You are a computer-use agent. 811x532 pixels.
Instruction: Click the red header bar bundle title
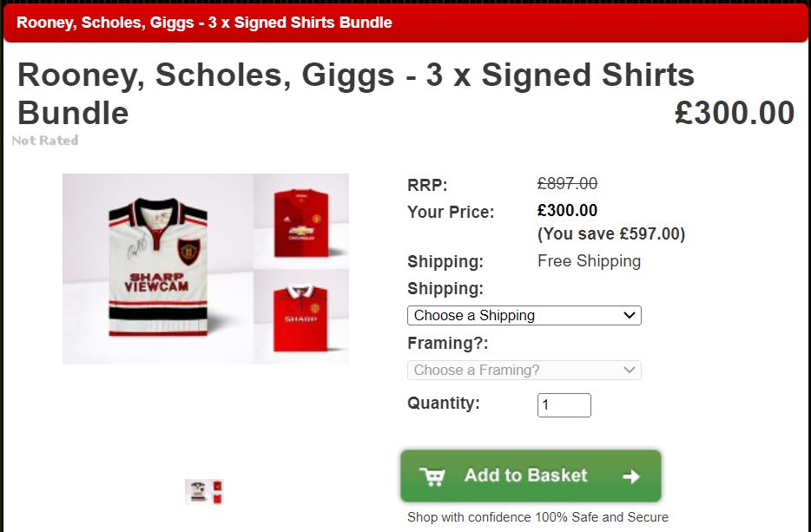pos(204,23)
